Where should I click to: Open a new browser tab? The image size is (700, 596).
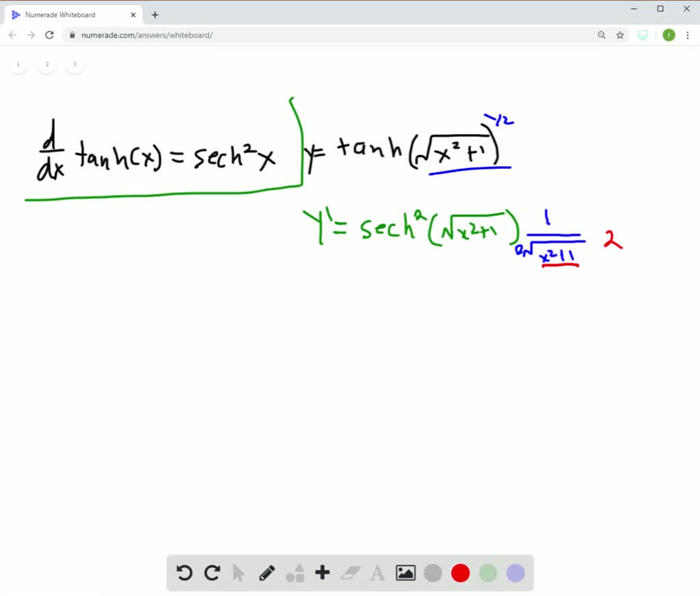[x=154, y=14]
